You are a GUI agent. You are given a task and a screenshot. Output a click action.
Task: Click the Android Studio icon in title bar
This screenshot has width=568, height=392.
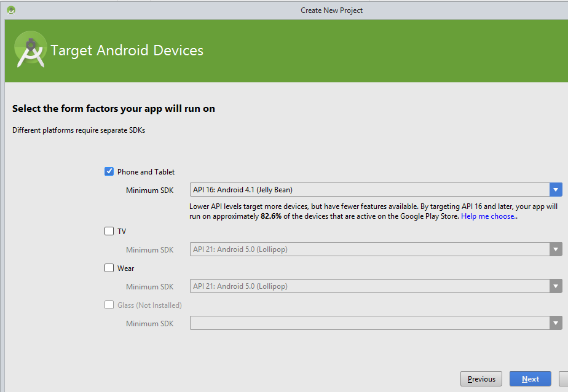pyautogui.click(x=11, y=10)
